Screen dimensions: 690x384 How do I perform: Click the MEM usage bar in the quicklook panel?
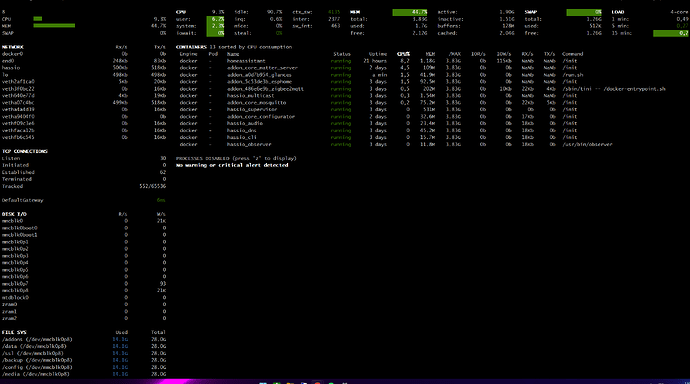coord(54,26)
